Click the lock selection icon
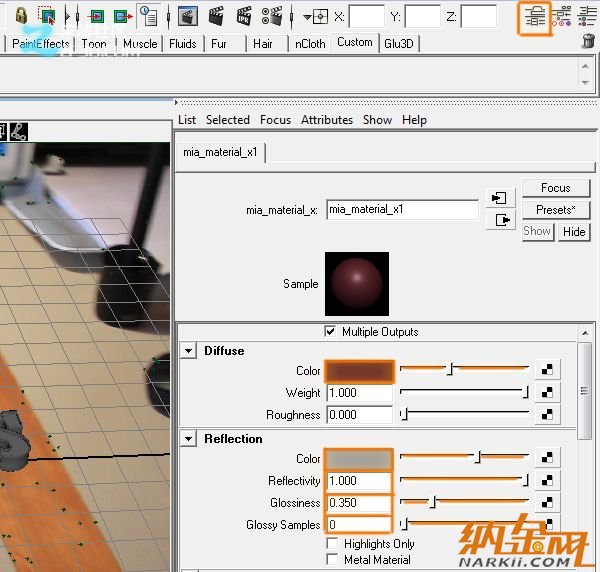 (20, 16)
